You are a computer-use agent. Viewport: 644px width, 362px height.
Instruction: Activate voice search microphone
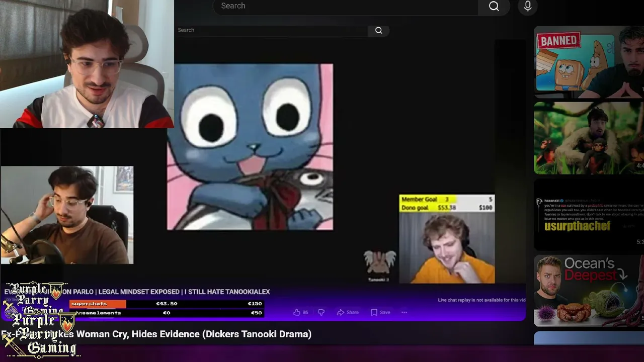point(527,6)
